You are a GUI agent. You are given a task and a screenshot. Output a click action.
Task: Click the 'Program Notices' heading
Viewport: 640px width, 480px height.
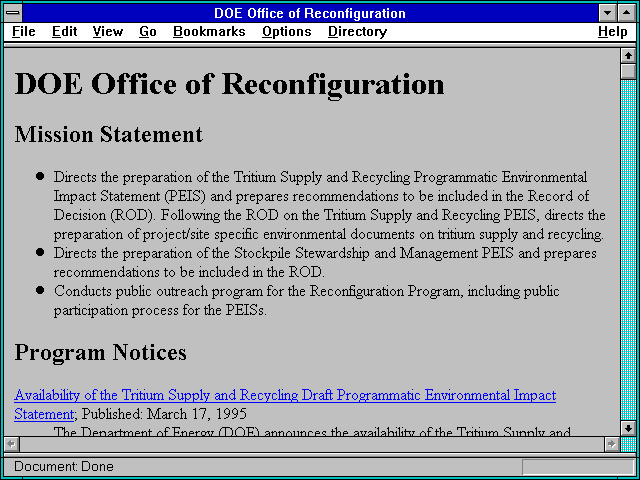100,352
